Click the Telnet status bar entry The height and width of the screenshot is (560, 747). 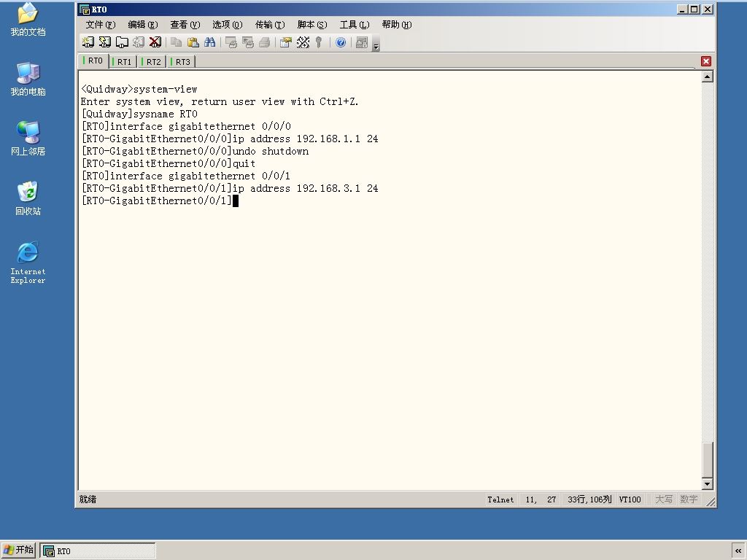tap(500, 499)
